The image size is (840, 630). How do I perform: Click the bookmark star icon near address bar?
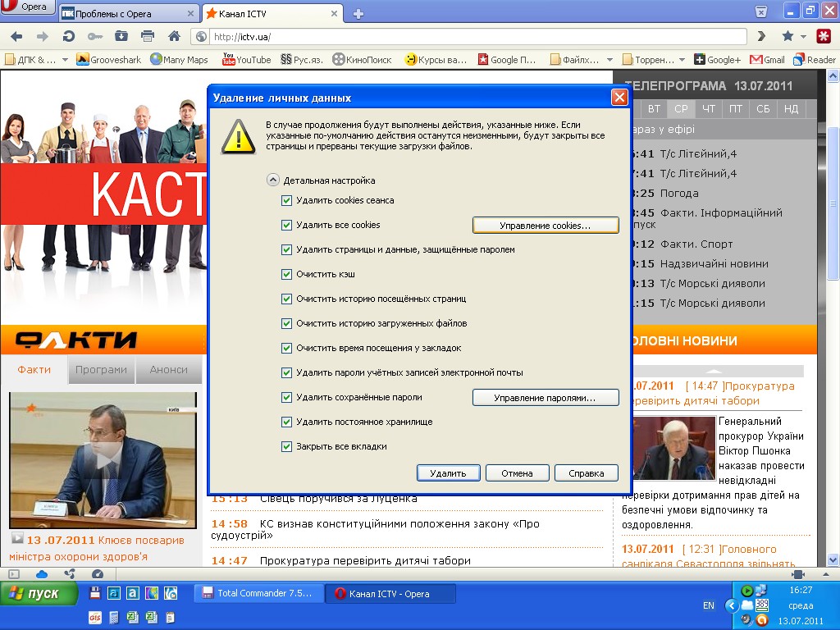click(x=787, y=36)
